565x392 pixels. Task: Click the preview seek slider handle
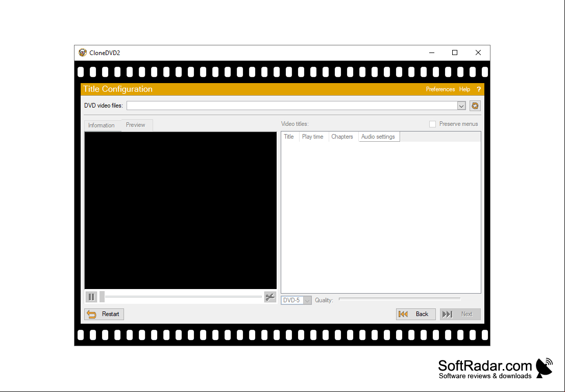point(102,297)
